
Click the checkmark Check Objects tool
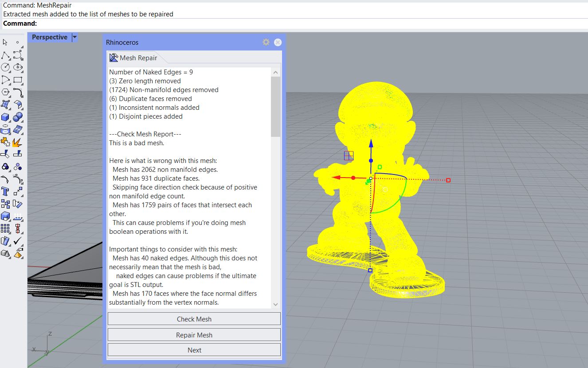(18, 241)
